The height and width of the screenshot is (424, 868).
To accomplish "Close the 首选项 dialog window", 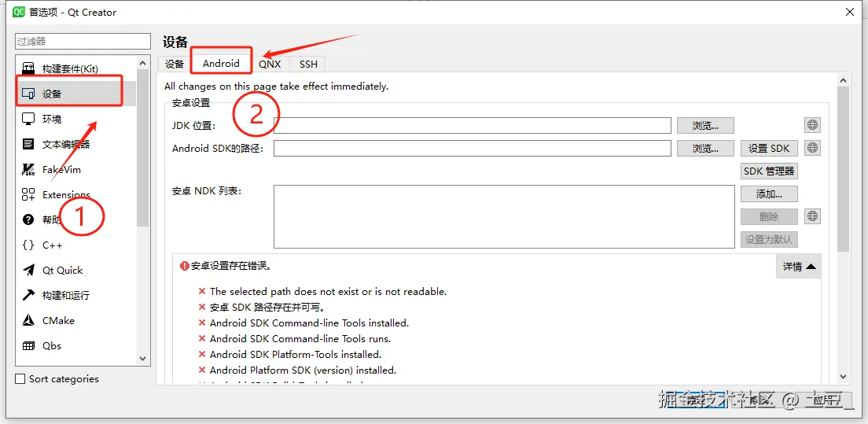I will (x=848, y=12).
